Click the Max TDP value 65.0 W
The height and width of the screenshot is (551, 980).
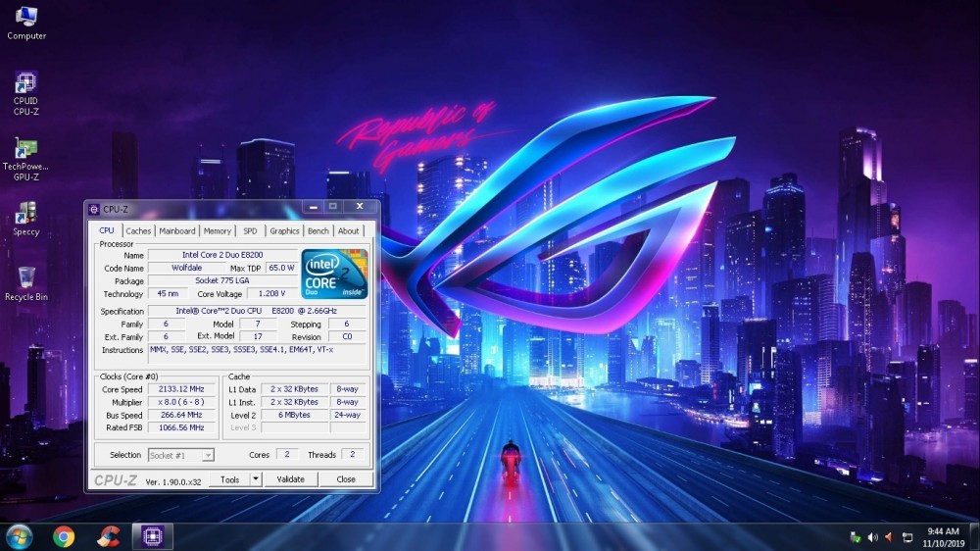281,268
